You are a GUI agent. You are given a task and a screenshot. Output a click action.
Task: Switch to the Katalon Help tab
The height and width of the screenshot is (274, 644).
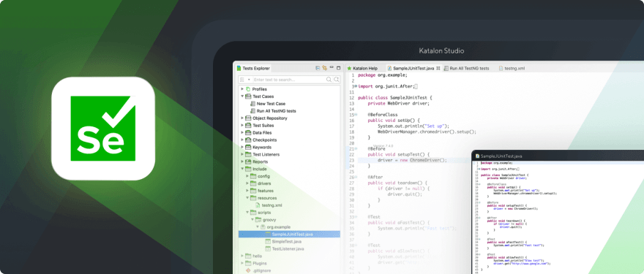pyautogui.click(x=362, y=69)
